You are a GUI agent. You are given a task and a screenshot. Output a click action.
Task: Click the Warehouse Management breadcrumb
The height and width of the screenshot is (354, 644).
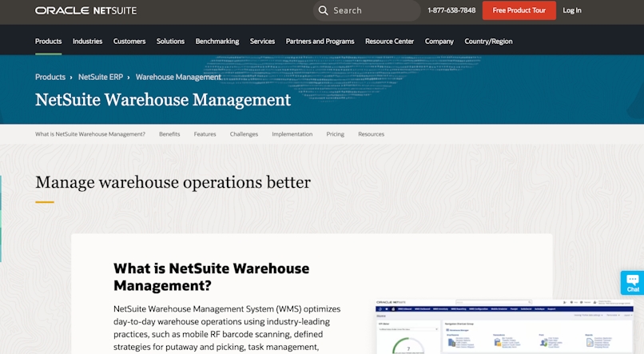tap(178, 77)
